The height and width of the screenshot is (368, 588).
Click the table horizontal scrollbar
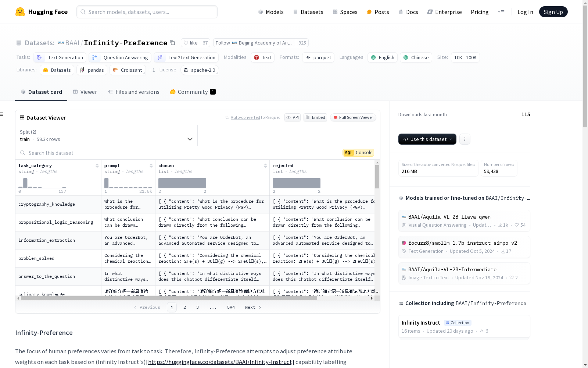(x=169, y=298)
